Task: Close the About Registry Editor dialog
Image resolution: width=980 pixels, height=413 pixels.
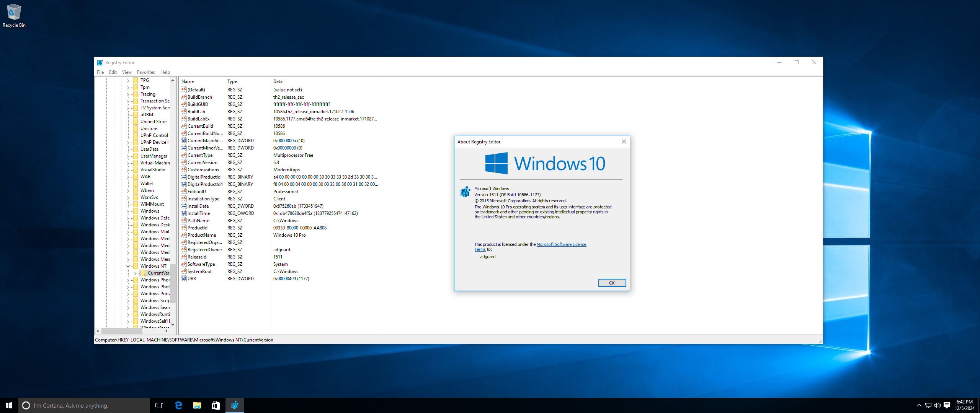Action: click(x=624, y=141)
